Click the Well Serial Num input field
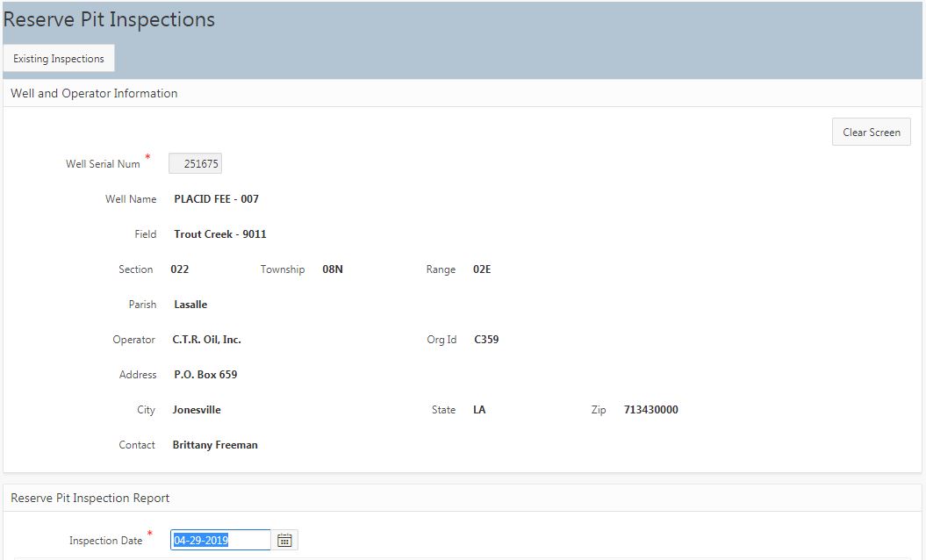This screenshot has height=560, width=926. tap(195, 163)
